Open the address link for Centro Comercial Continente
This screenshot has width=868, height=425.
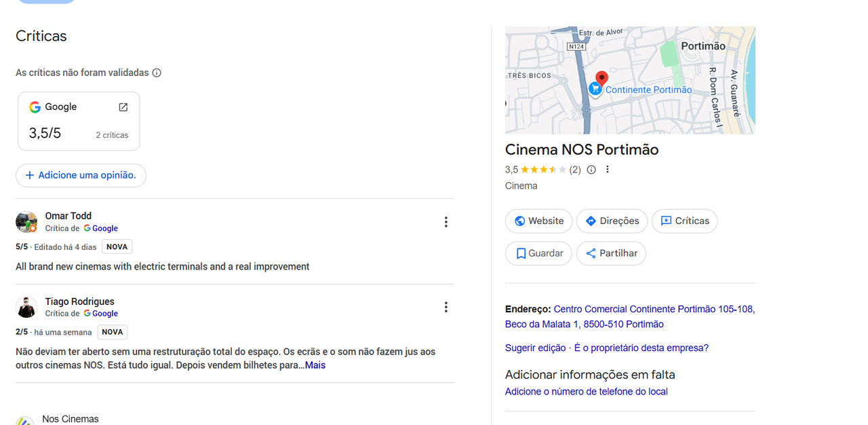630,316
